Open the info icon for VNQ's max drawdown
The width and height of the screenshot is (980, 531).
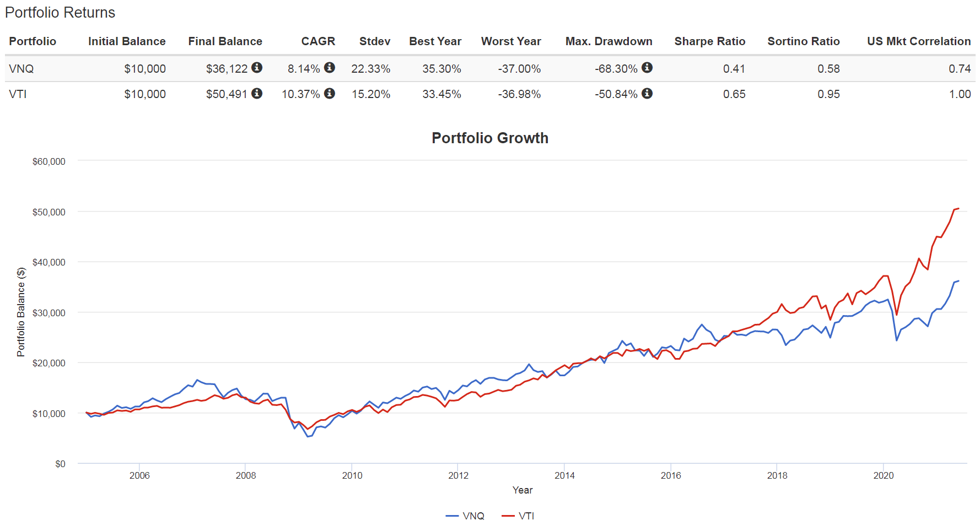648,68
